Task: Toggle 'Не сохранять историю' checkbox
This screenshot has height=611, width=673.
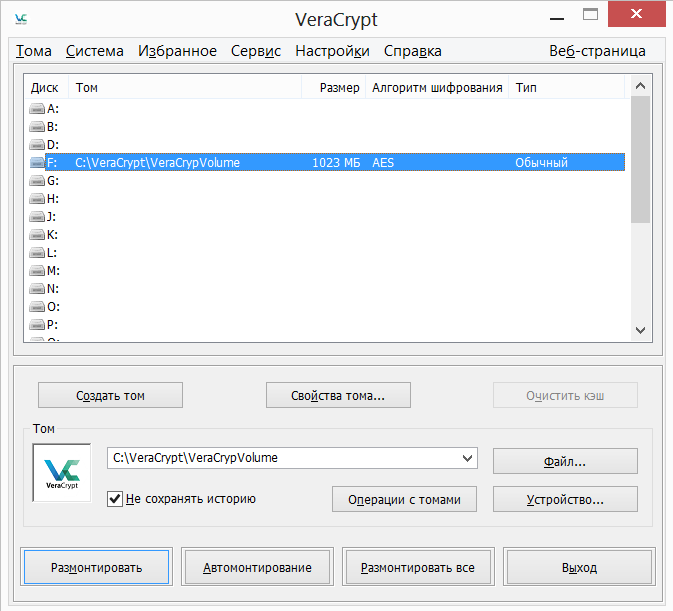Action: click(115, 499)
